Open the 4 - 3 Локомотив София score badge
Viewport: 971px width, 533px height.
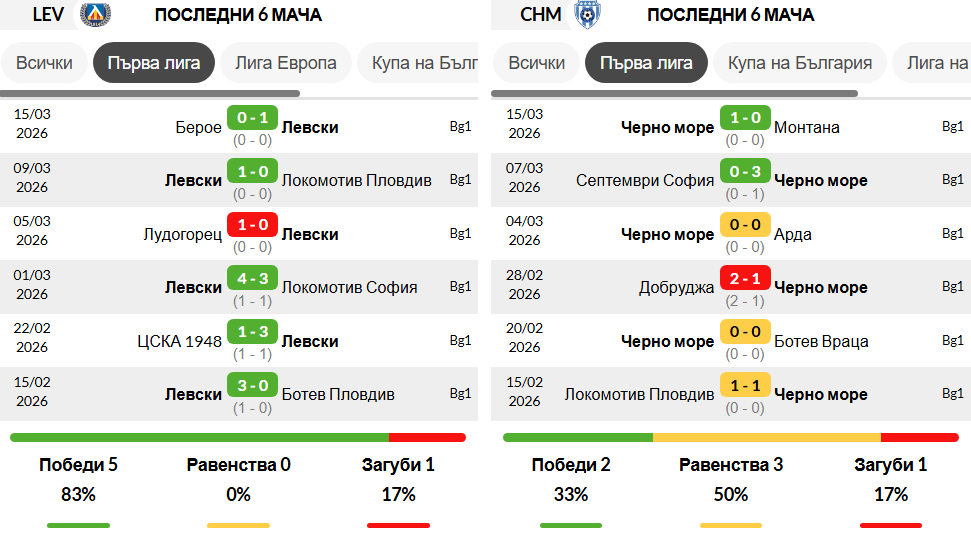tap(252, 278)
